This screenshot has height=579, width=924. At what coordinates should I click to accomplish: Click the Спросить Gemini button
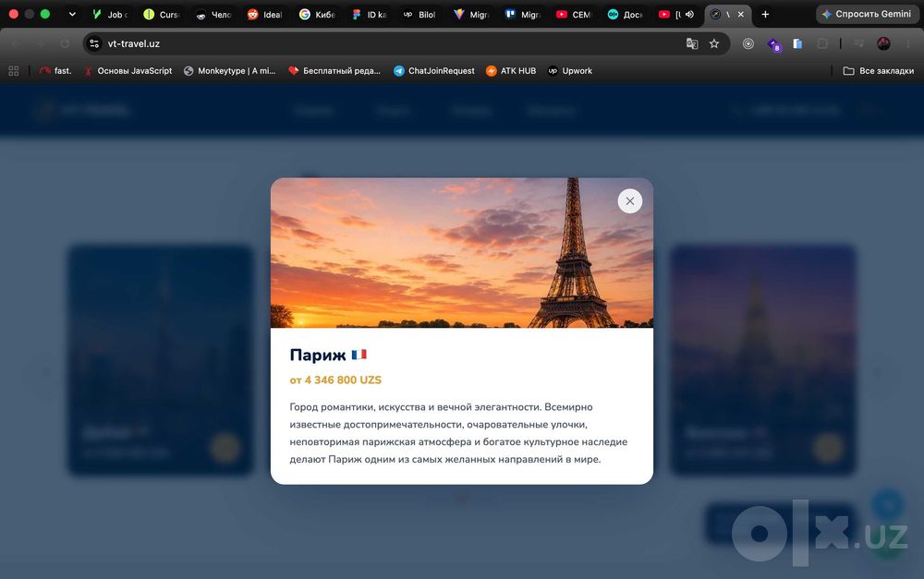coord(867,14)
